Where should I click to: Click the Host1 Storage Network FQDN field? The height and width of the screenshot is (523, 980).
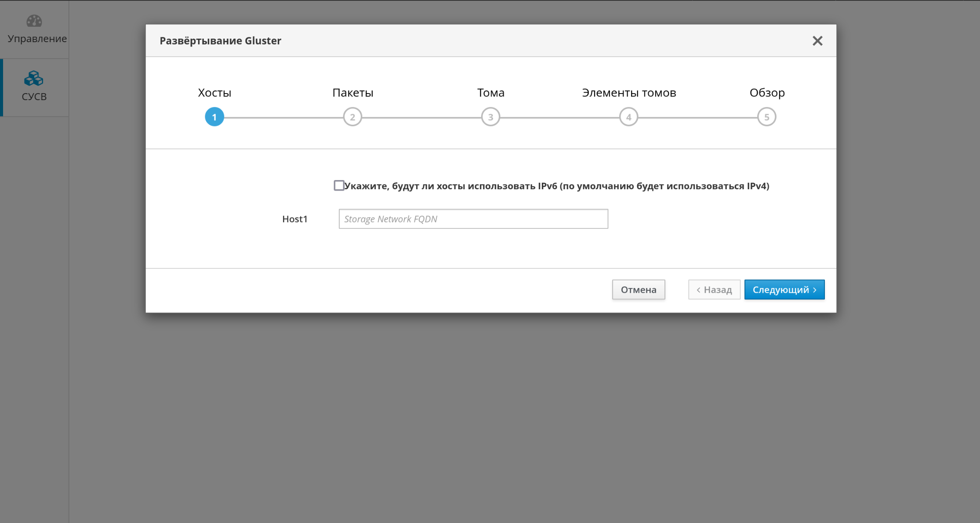pos(473,219)
